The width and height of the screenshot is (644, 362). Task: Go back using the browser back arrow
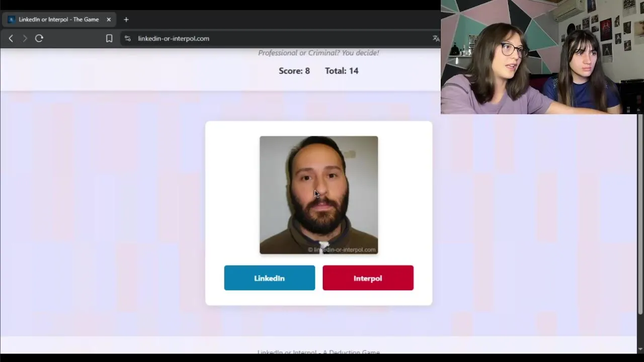point(11,38)
